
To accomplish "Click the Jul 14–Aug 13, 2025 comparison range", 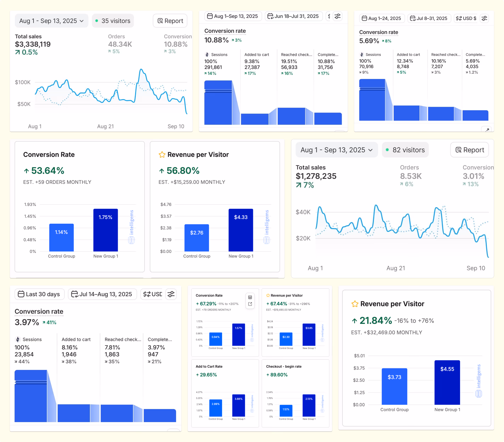I will [102, 294].
